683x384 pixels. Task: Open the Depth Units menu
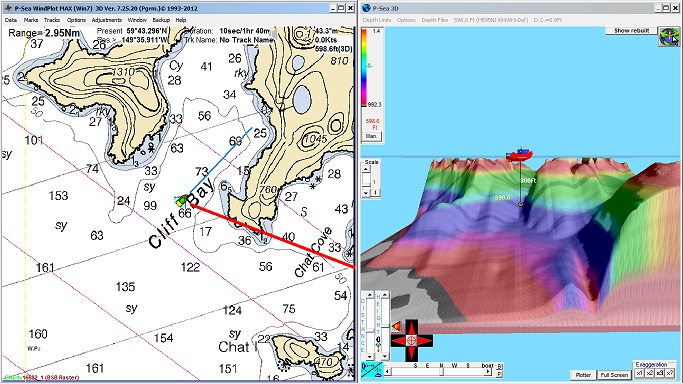click(x=377, y=20)
